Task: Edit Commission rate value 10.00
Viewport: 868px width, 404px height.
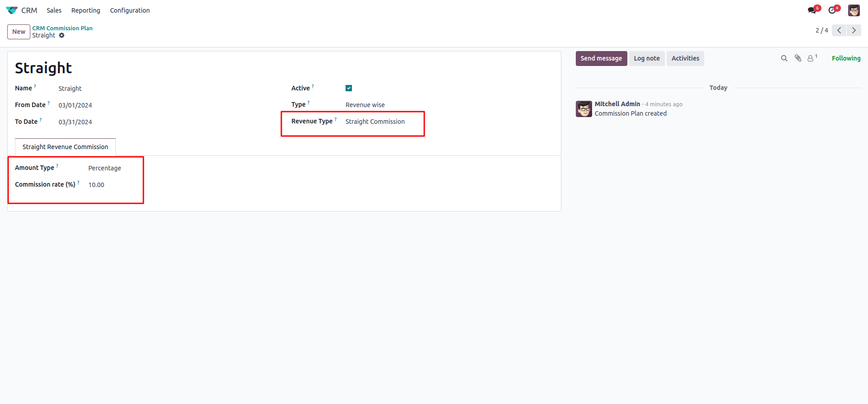Action: [x=96, y=185]
